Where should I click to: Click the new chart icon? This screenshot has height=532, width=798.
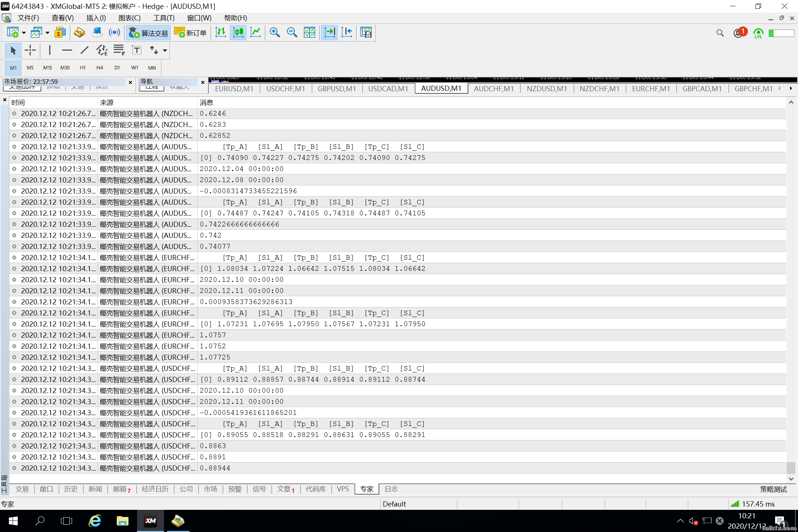pos(13,33)
